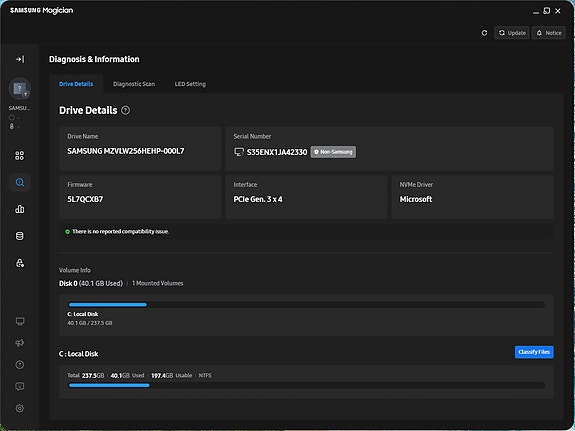Select the Samsung drive avatar icon

[x=20, y=89]
